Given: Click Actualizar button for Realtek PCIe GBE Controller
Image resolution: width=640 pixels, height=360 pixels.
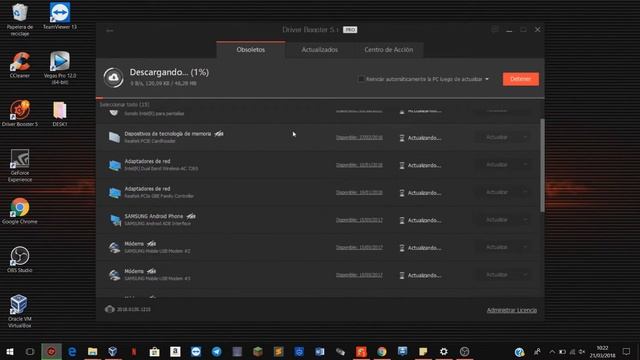Looking at the screenshot, I should [497, 192].
